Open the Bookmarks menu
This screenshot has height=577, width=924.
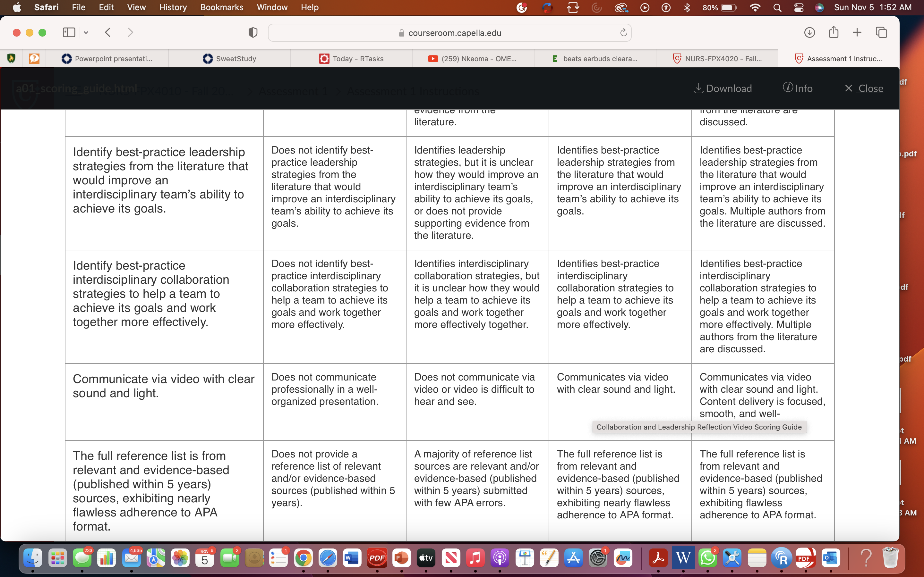[221, 7]
